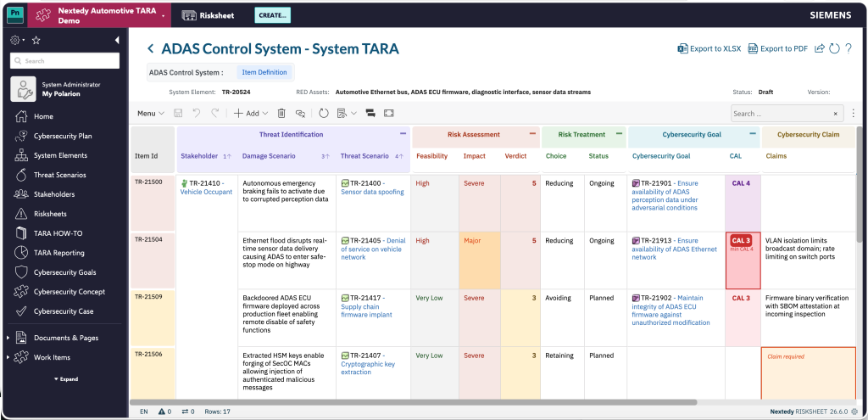
Task: Sort by the Threat Scenario column header
Action: (x=364, y=156)
